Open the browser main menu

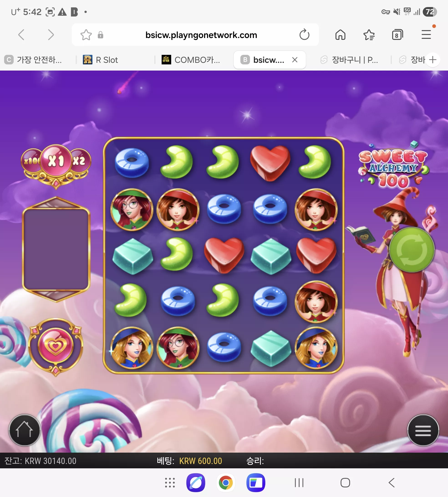click(426, 34)
